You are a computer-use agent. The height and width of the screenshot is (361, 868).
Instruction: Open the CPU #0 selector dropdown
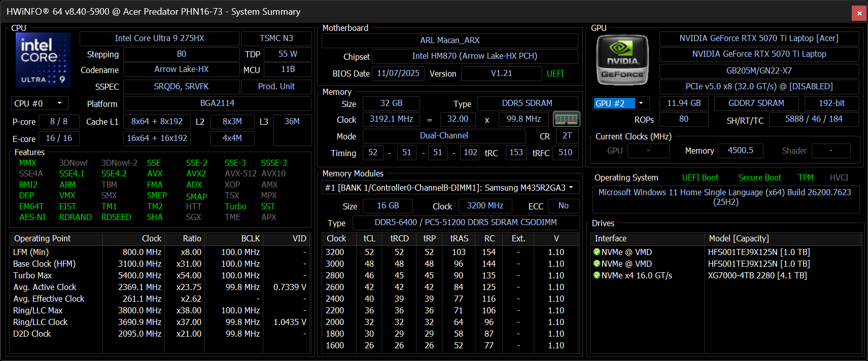40,103
